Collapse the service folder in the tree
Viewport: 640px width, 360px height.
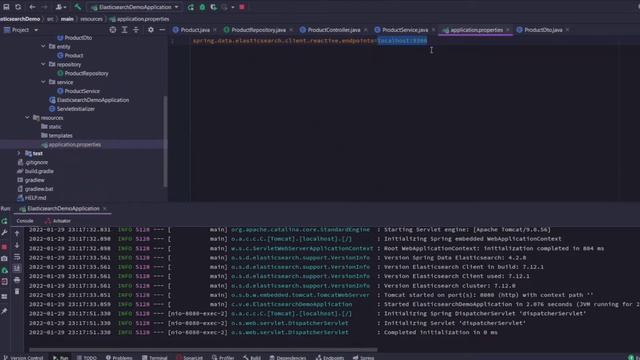(x=43, y=82)
